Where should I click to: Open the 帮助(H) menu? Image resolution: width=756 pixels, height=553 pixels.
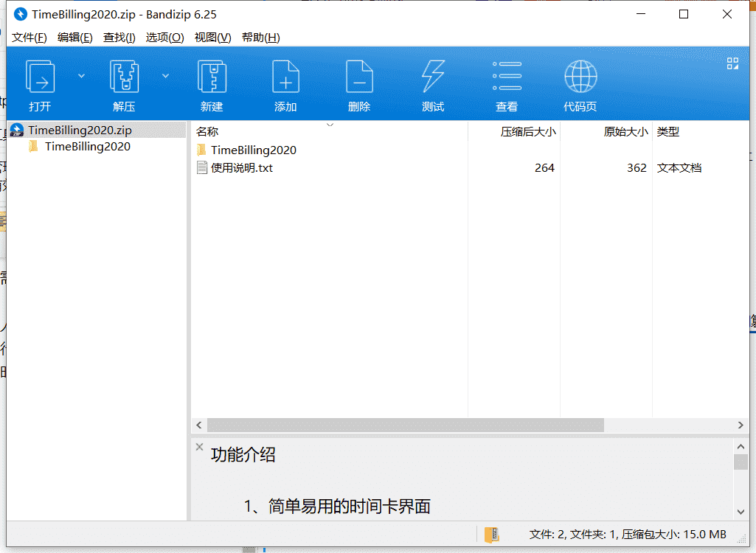pos(260,38)
